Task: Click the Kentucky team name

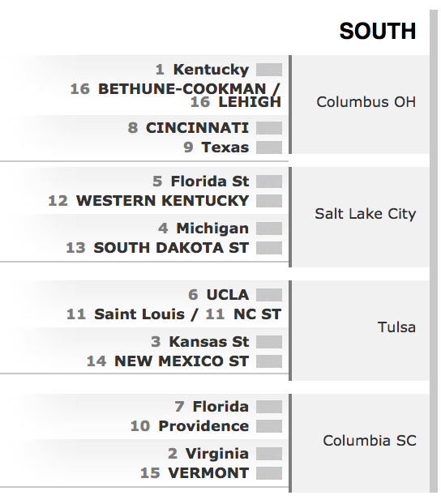Action: (211, 70)
